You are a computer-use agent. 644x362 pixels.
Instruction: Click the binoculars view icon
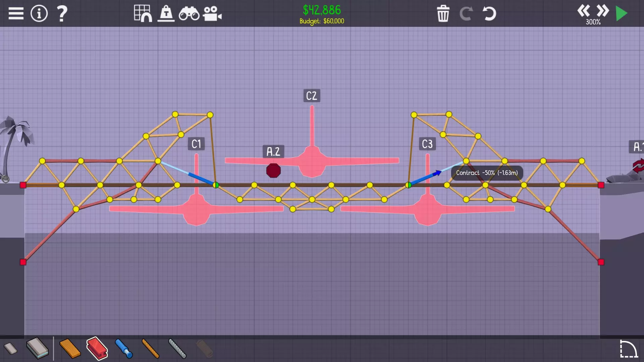pos(189,14)
